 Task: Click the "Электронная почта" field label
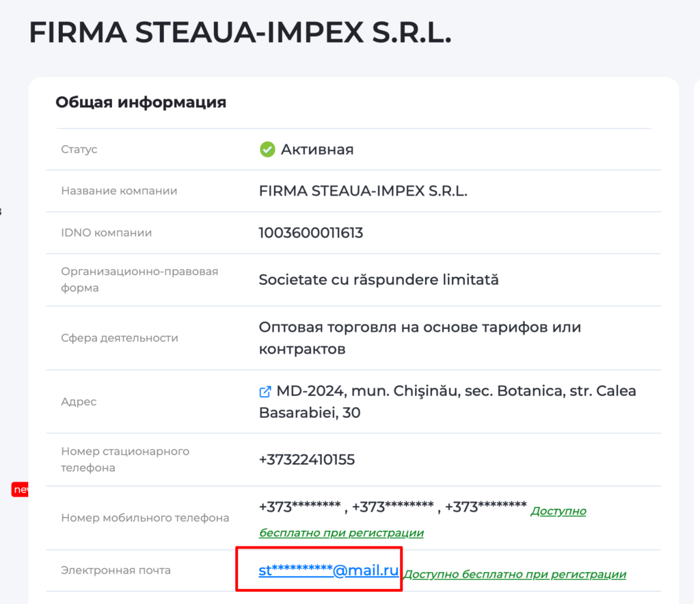coord(116,570)
